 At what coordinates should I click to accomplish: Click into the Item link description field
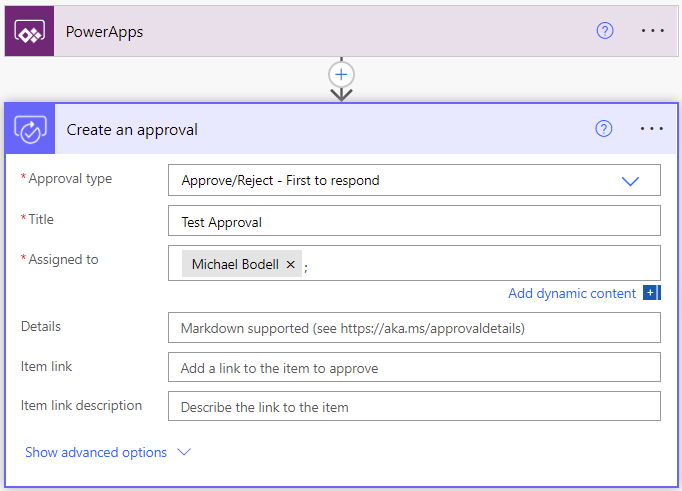(414, 406)
